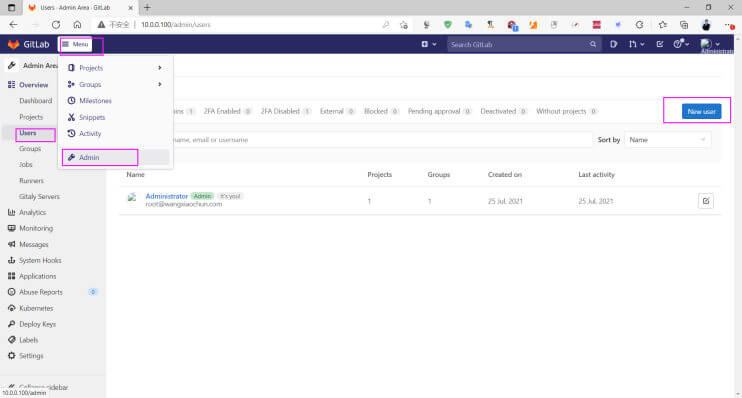Open Settings in the admin sidebar

click(x=31, y=356)
